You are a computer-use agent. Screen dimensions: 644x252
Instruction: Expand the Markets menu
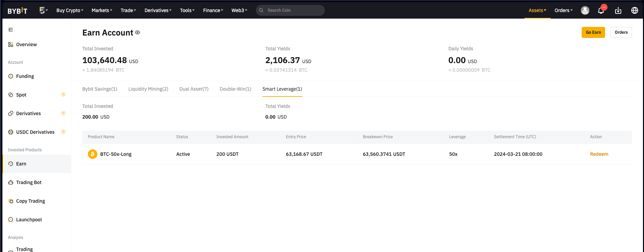(x=102, y=10)
